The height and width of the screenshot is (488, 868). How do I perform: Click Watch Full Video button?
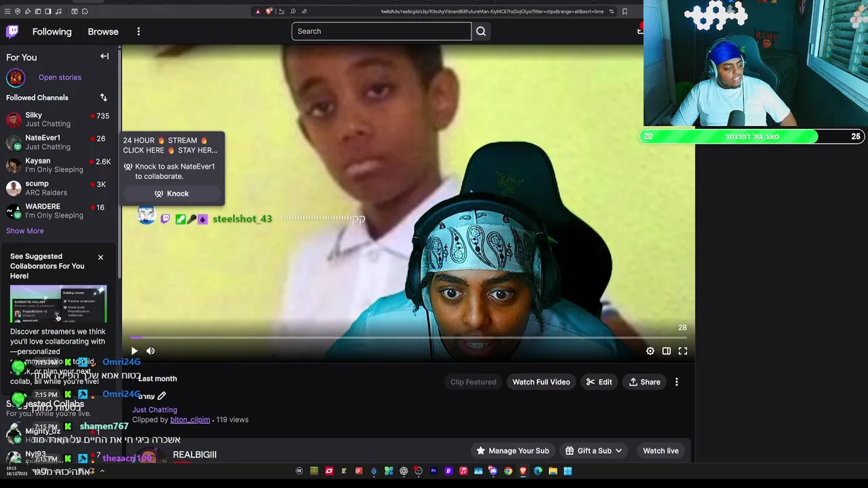click(x=541, y=382)
